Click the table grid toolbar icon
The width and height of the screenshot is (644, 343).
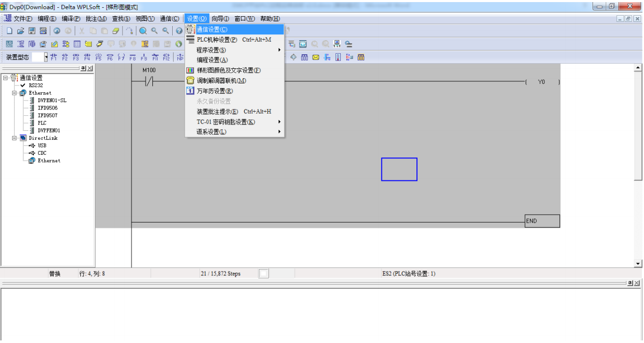coord(77,44)
